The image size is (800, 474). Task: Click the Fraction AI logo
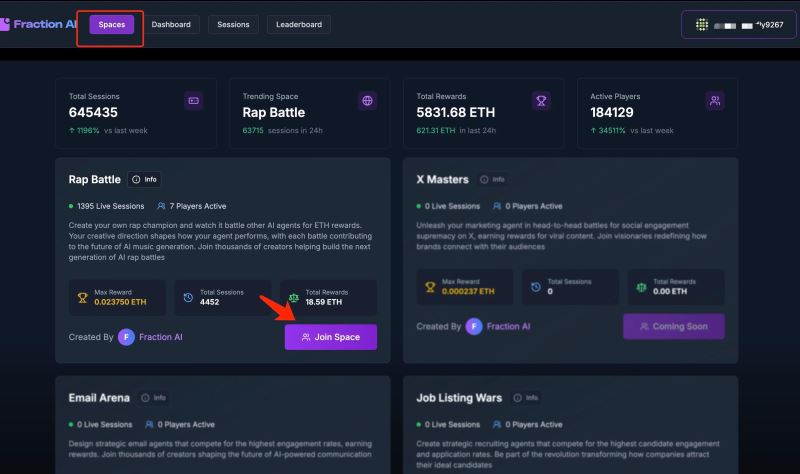pos(38,24)
